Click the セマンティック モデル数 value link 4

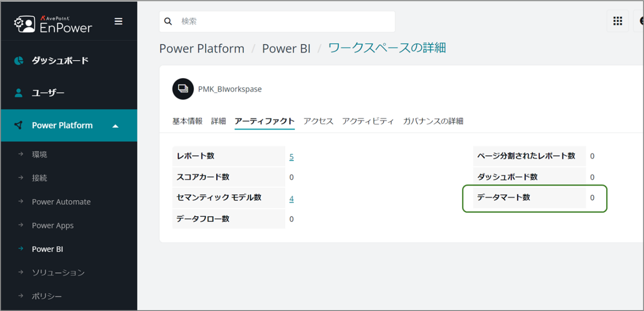(x=291, y=199)
